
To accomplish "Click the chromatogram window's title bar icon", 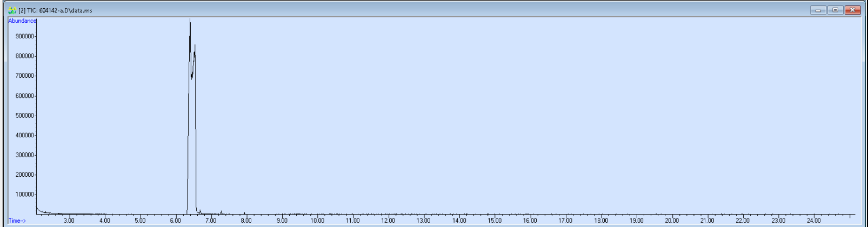I will click(12, 10).
